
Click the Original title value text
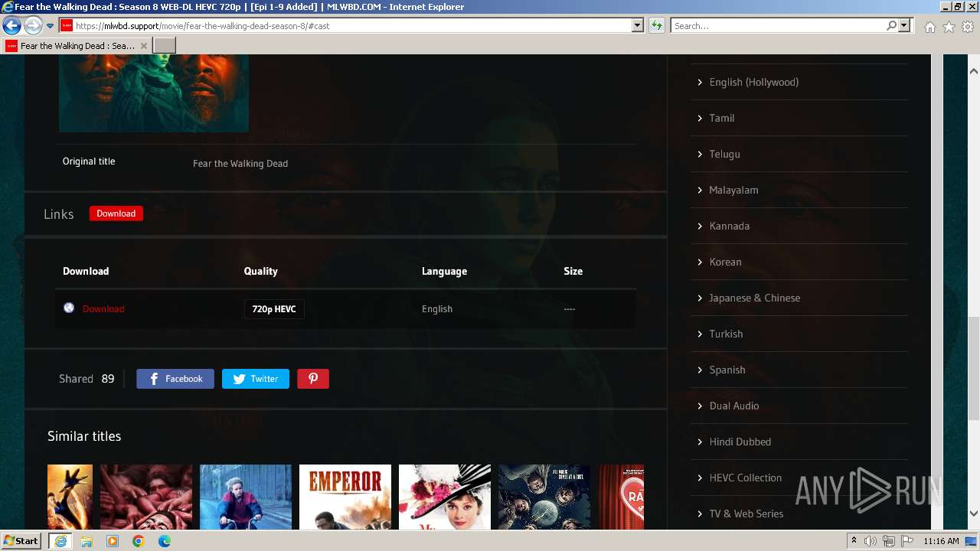[240, 163]
